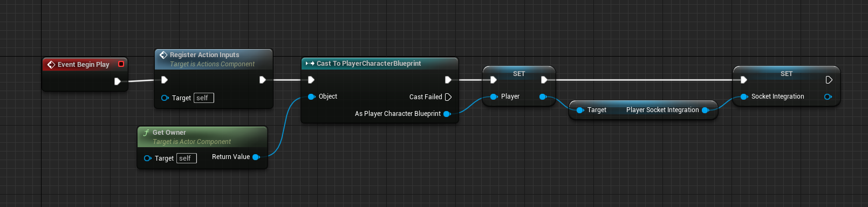Select the SET Socket Integration node header
This screenshot has width=868, height=207.
click(x=787, y=74)
